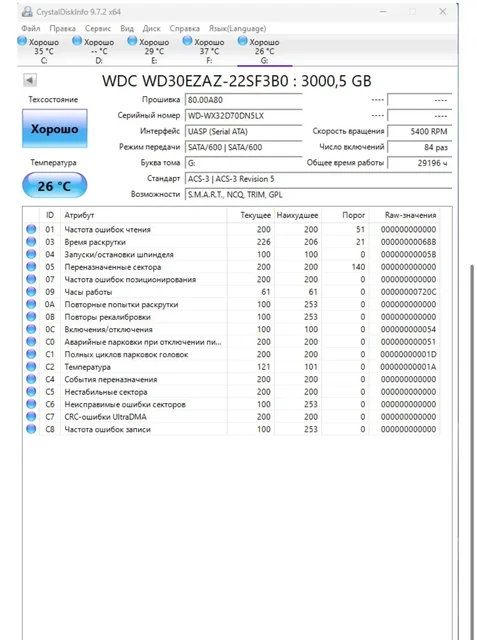Click status icon for Запуски/остановки шпинделя
This screenshot has width=477, height=640.
coord(31,254)
